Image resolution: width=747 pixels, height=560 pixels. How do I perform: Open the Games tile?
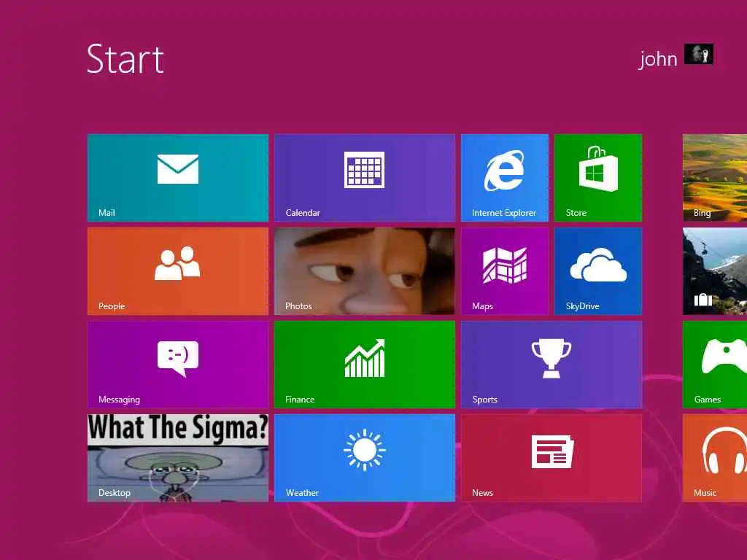click(715, 365)
